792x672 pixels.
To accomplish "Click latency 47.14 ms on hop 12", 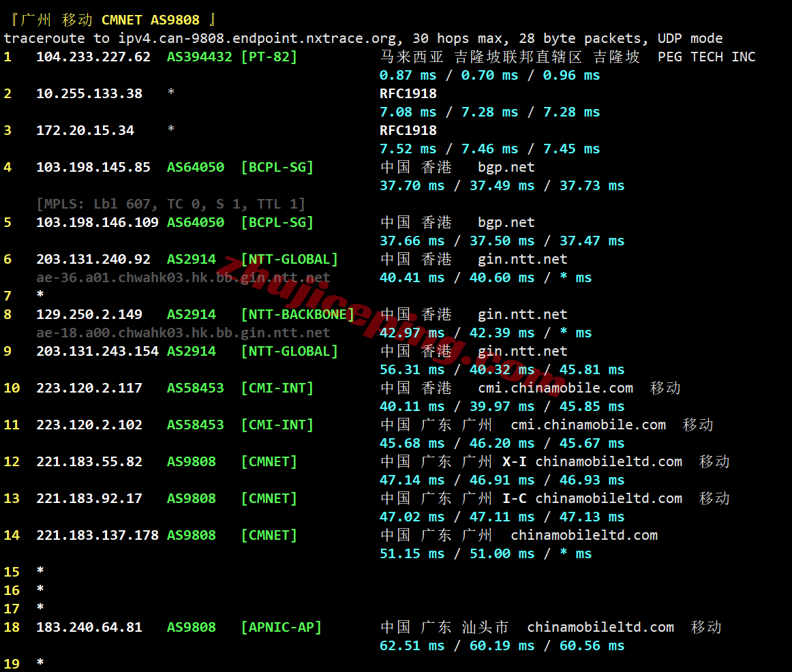I will pos(412,480).
